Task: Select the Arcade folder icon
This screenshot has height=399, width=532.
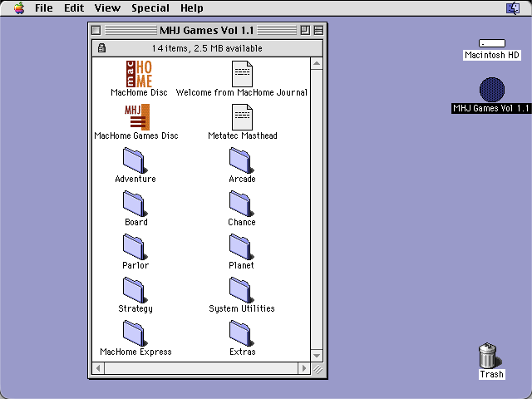Action: pos(242,160)
